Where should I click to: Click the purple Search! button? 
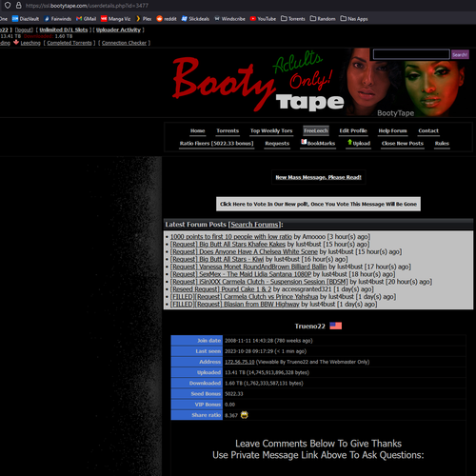460,54
